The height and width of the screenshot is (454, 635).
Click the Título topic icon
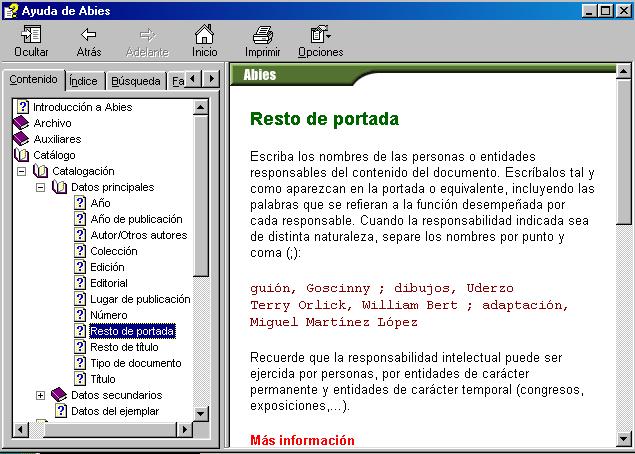[x=80, y=379]
